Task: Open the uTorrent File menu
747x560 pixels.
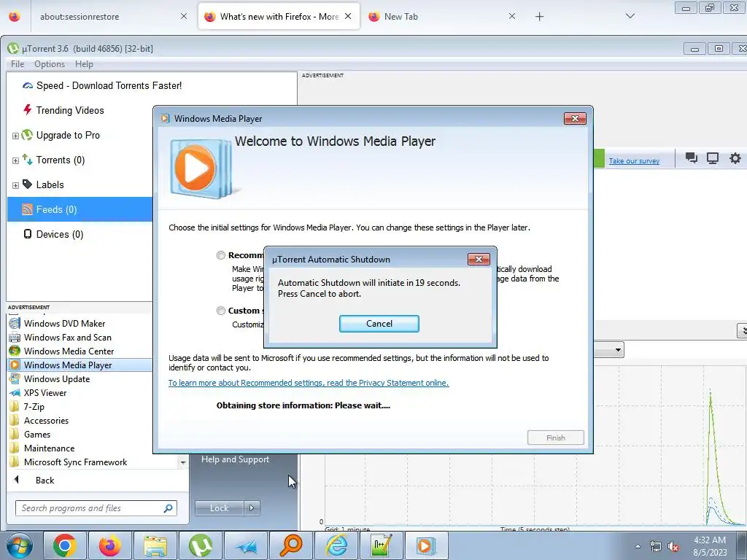Action: [18, 64]
